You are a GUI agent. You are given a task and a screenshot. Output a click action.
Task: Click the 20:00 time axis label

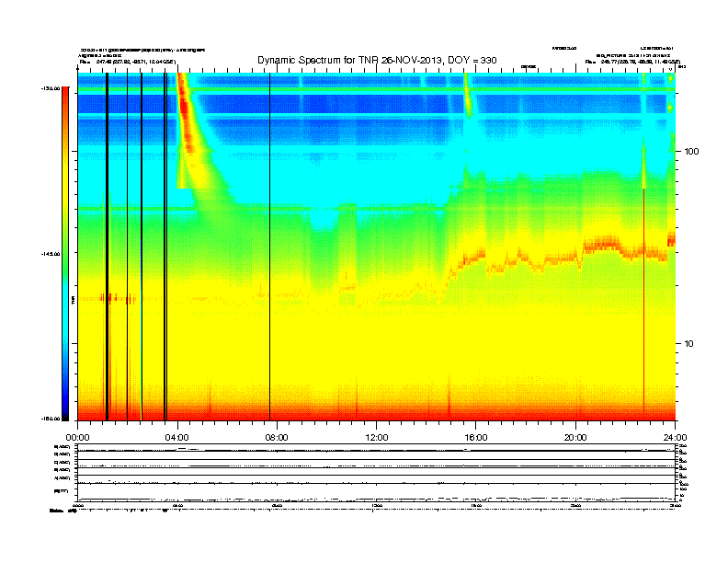click(575, 438)
